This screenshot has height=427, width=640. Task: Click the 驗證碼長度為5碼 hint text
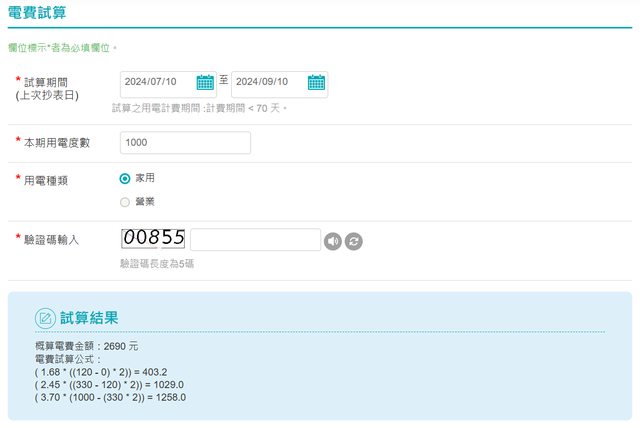[x=157, y=264]
